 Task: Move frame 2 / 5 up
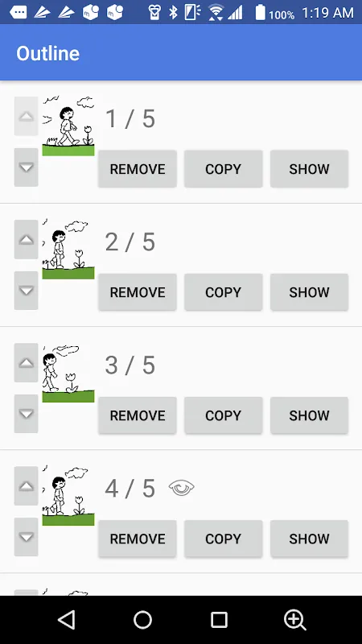click(x=27, y=239)
